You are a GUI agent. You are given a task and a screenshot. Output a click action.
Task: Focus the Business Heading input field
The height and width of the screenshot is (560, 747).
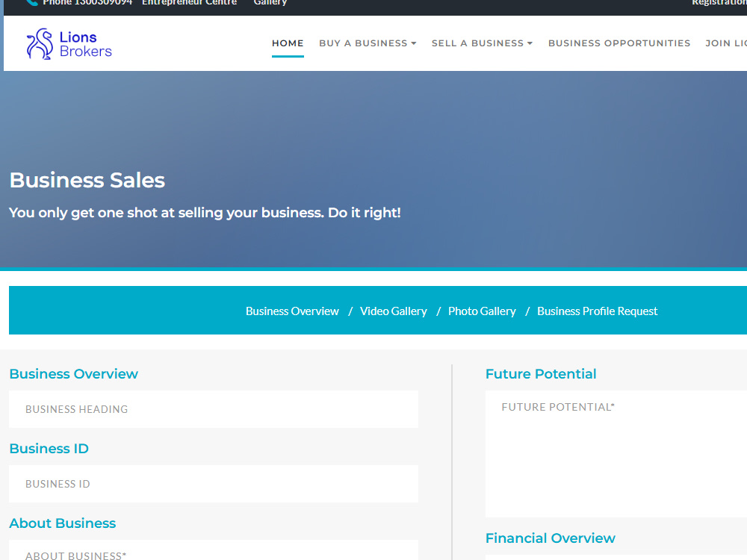214,409
